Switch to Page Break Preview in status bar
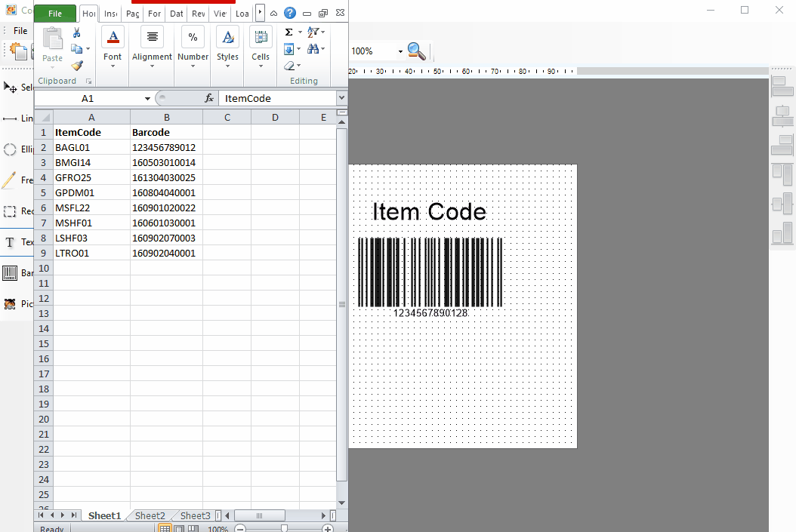This screenshot has height=532, width=796. [x=193, y=528]
